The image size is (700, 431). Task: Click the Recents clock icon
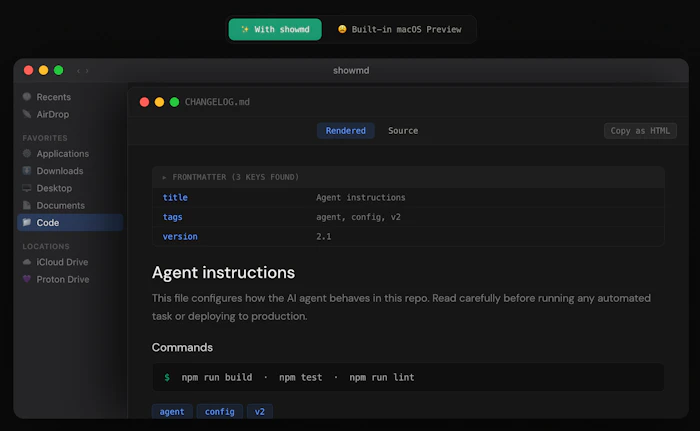click(27, 96)
